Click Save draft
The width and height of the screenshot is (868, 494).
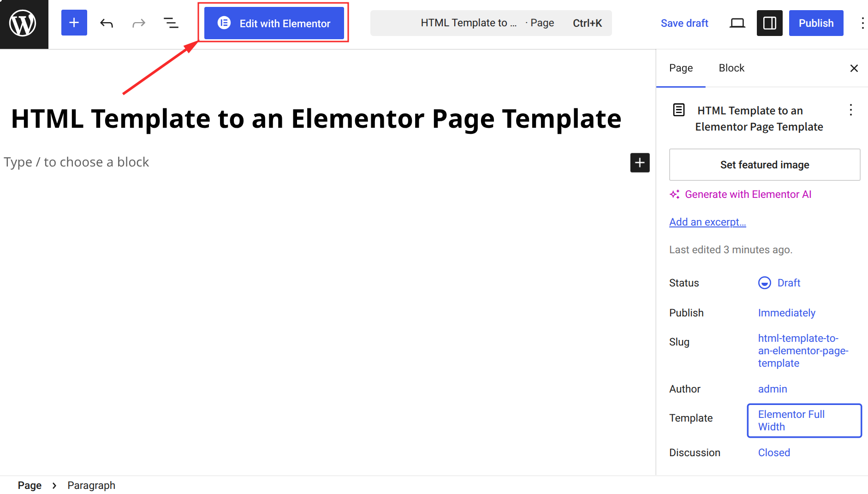pos(684,23)
